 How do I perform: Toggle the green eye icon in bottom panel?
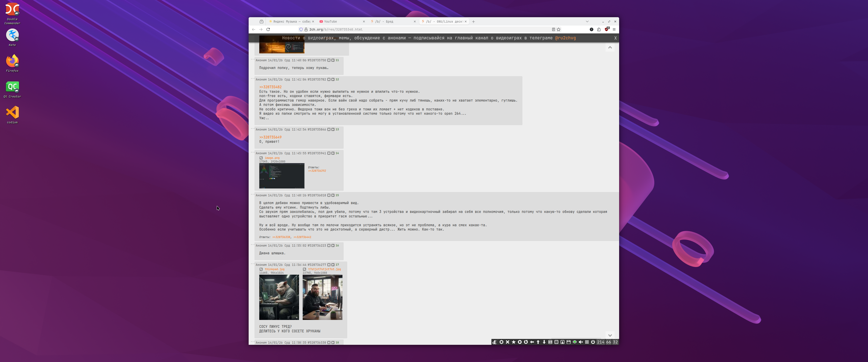tap(575, 342)
